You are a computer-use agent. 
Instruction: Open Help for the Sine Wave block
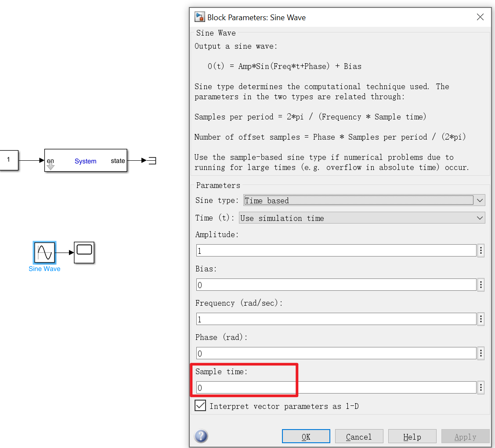point(412,436)
